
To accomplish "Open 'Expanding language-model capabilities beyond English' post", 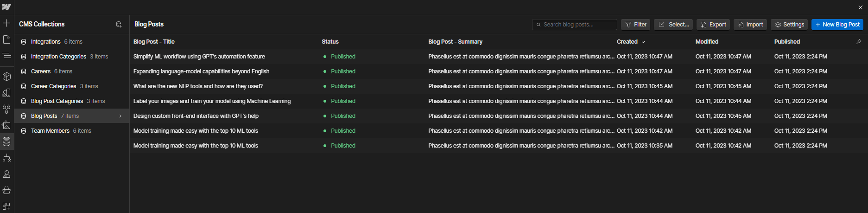I will point(201,71).
